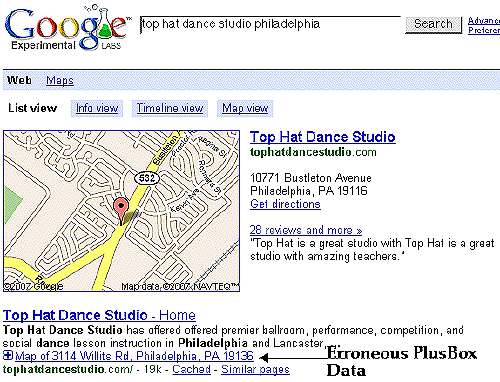The height and width of the screenshot is (382, 500).
Task: Open the Preferences link
Action: tap(484, 30)
